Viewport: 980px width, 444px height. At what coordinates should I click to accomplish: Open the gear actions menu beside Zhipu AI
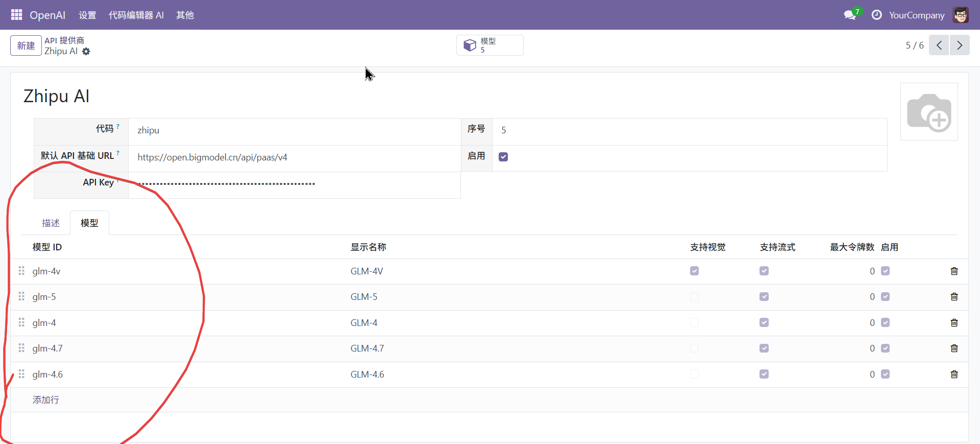86,52
